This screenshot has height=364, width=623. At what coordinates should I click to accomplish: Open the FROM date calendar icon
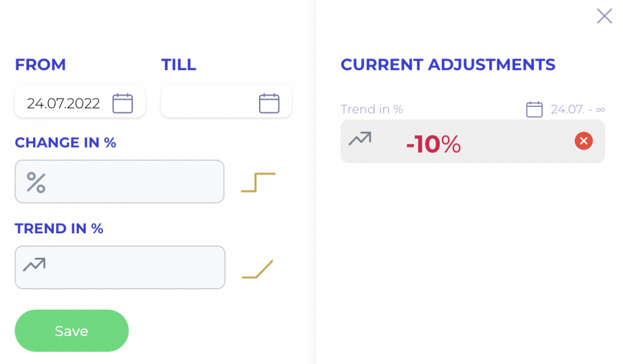coord(123,103)
